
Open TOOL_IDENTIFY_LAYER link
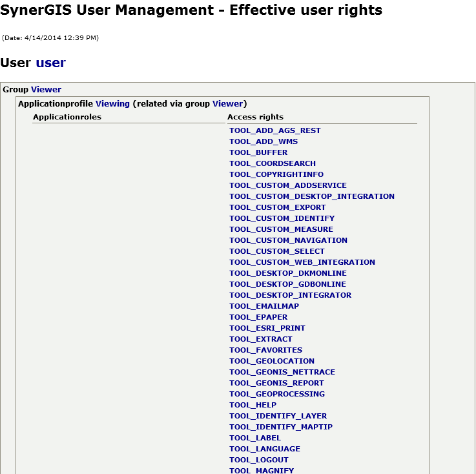pos(278,416)
